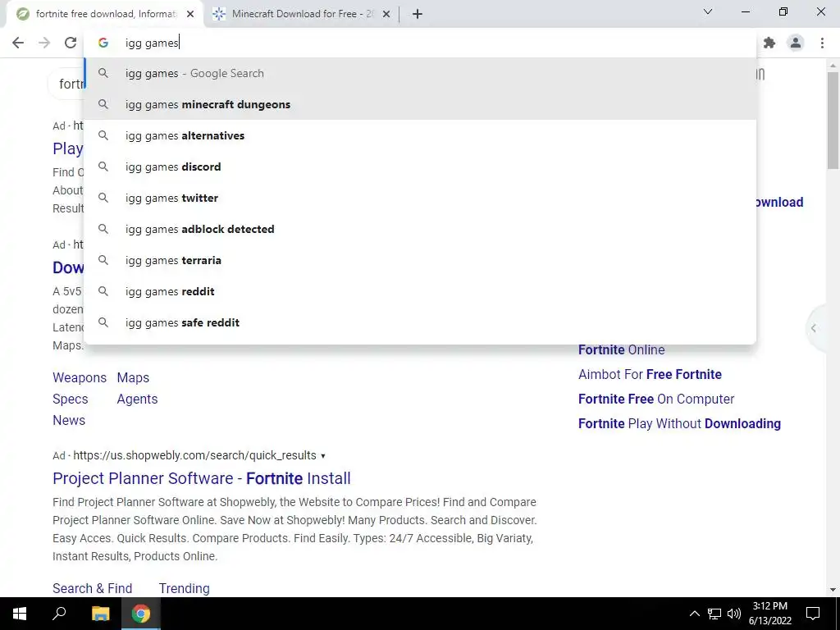Choose 'igg games safe reddit' suggestion

[x=421, y=322]
